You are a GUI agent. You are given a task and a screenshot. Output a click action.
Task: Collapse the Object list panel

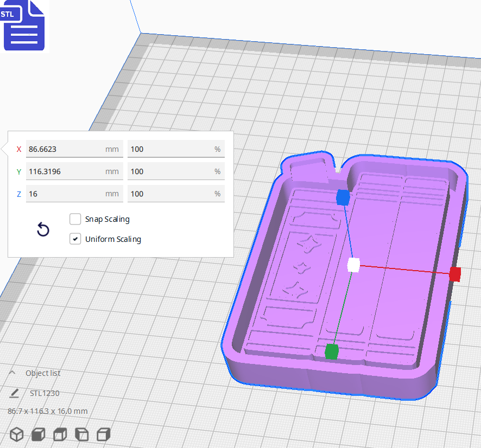pos(12,373)
